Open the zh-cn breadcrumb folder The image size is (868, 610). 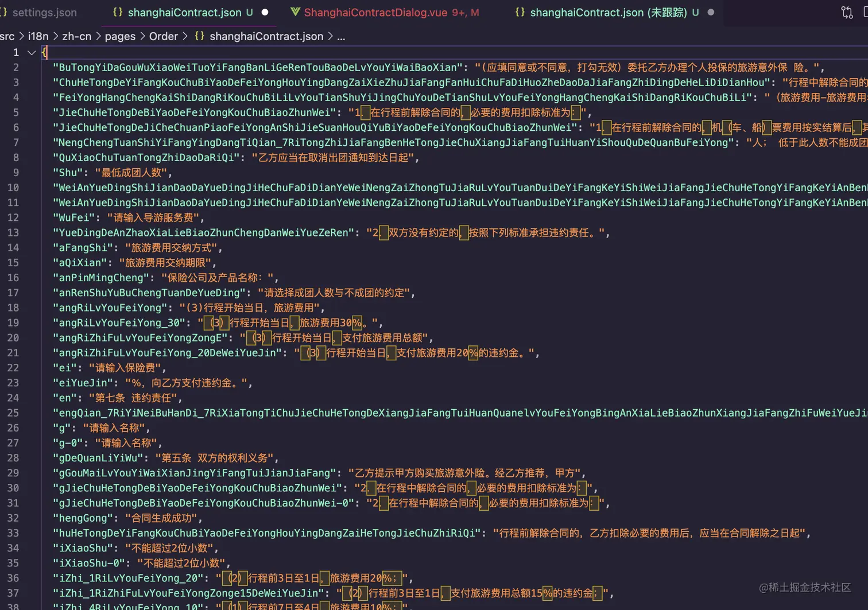point(76,36)
